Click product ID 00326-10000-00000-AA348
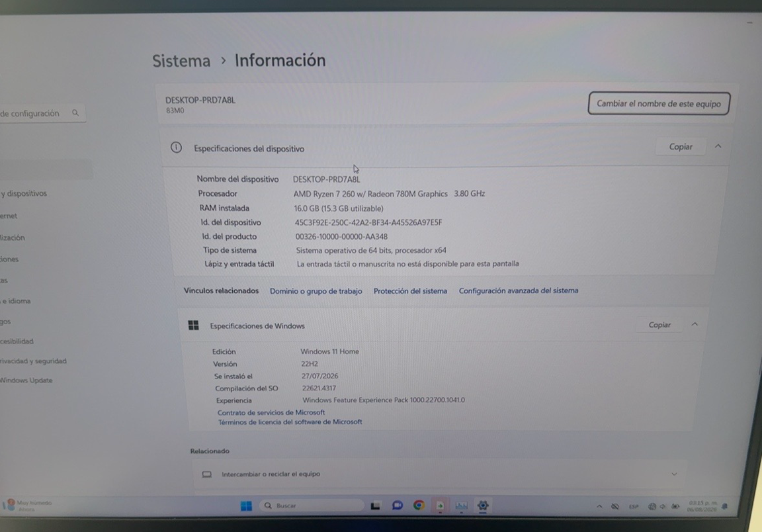 pos(341,237)
